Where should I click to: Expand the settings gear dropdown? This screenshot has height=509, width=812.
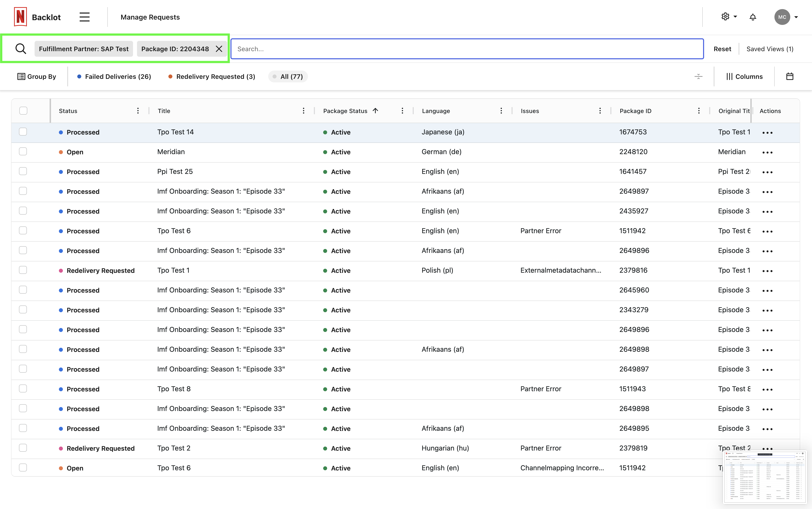729,17
